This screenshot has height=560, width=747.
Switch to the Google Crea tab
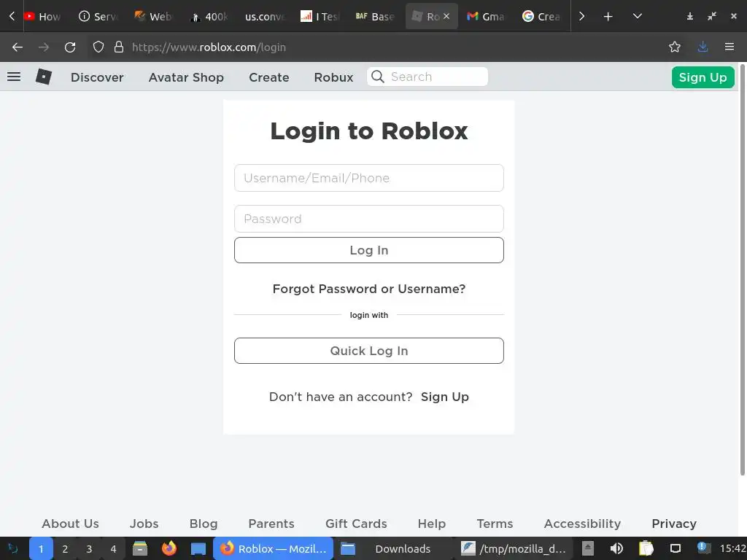tap(541, 17)
